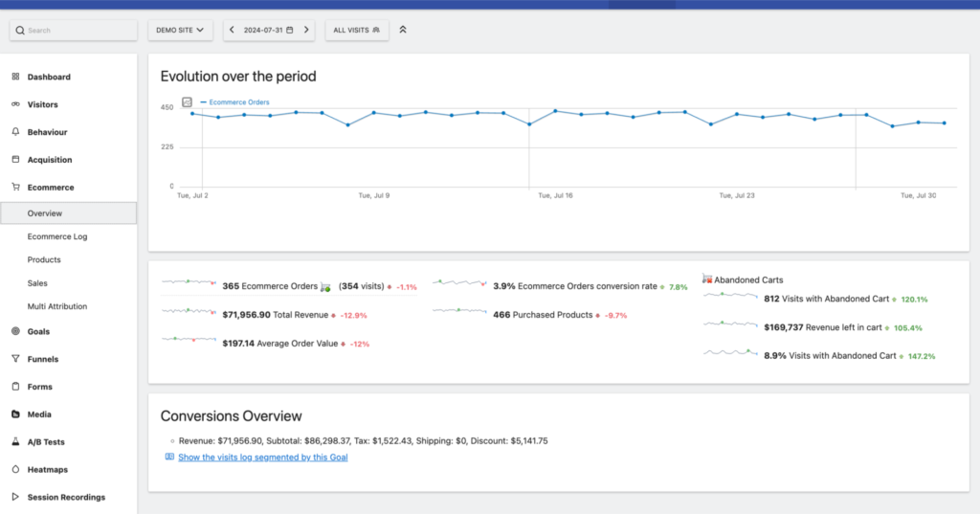Click the Goals target icon
The width and height of the screenshot is (980, 514).
(x=15, y=331)
